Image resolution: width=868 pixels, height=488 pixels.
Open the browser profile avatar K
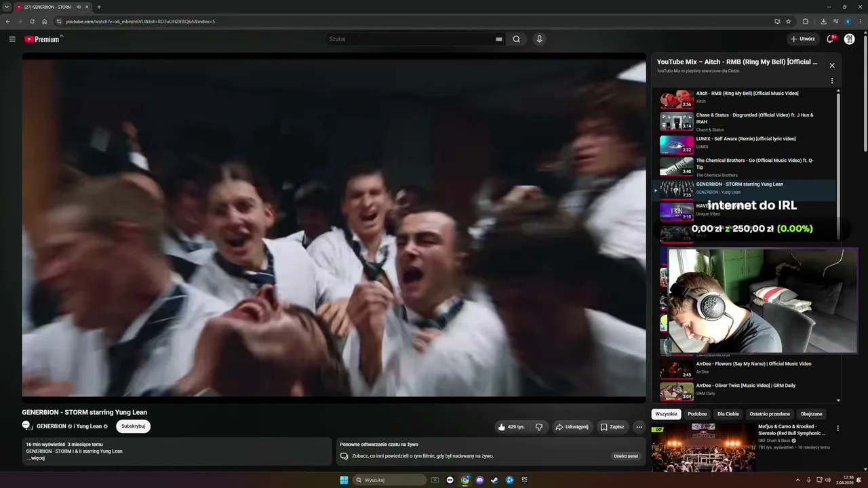point(848,22)
